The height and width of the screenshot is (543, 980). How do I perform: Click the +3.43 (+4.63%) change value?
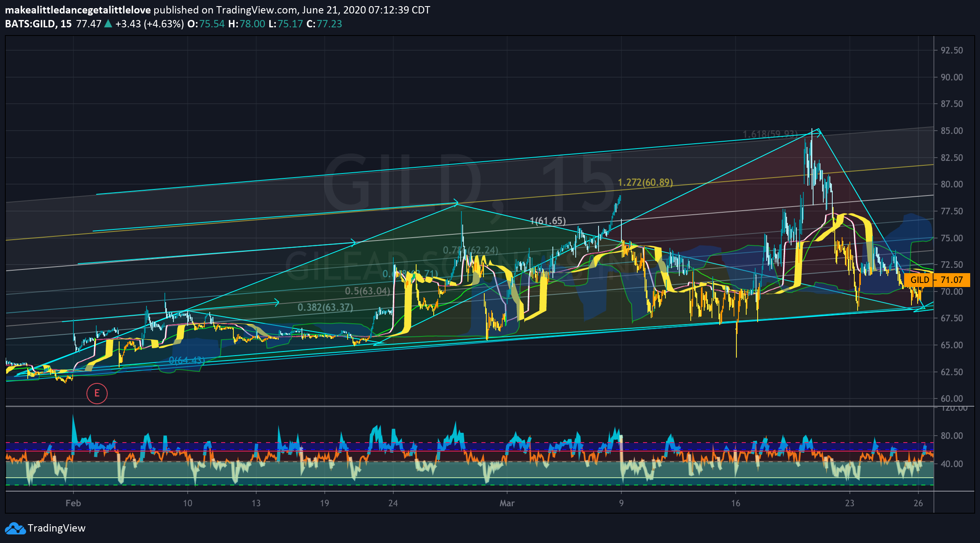point(150,24)
